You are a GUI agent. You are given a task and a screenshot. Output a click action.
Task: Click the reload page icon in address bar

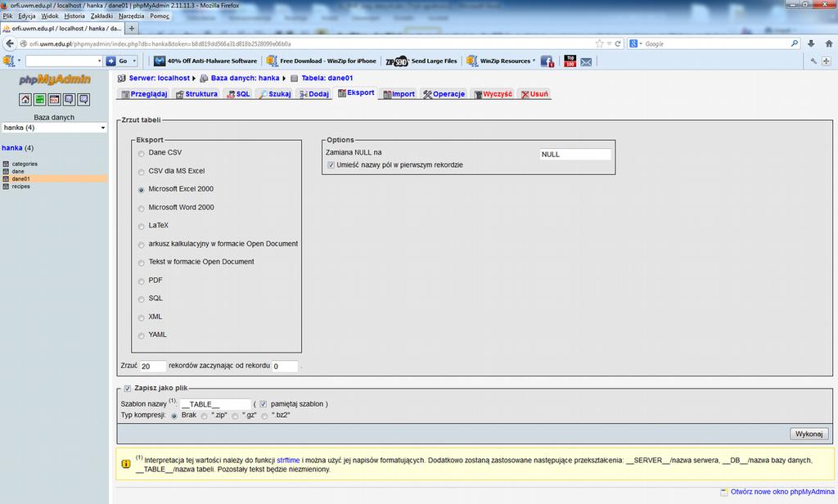[618, 44]
